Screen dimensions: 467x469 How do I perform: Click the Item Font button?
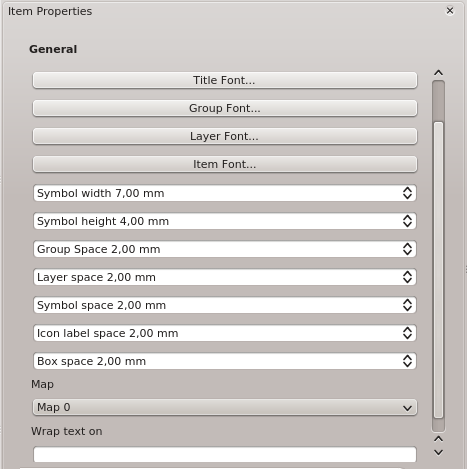coord(225,164)
